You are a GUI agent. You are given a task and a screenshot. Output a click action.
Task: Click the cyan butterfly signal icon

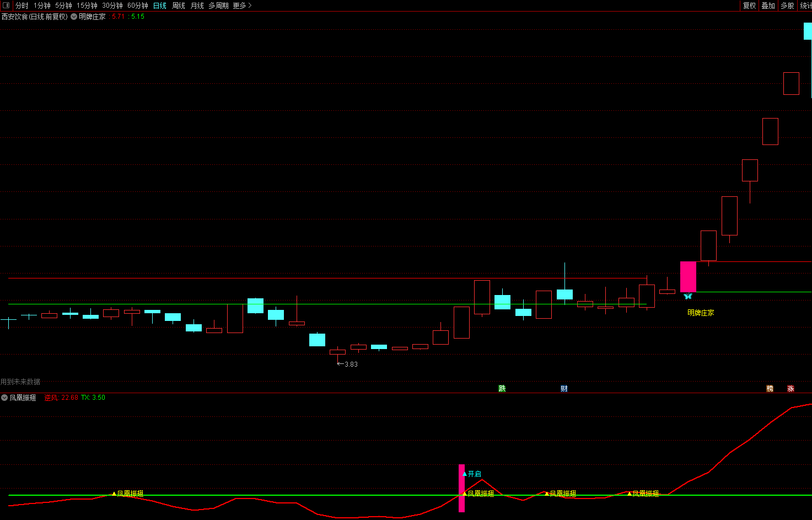(687, 296)
